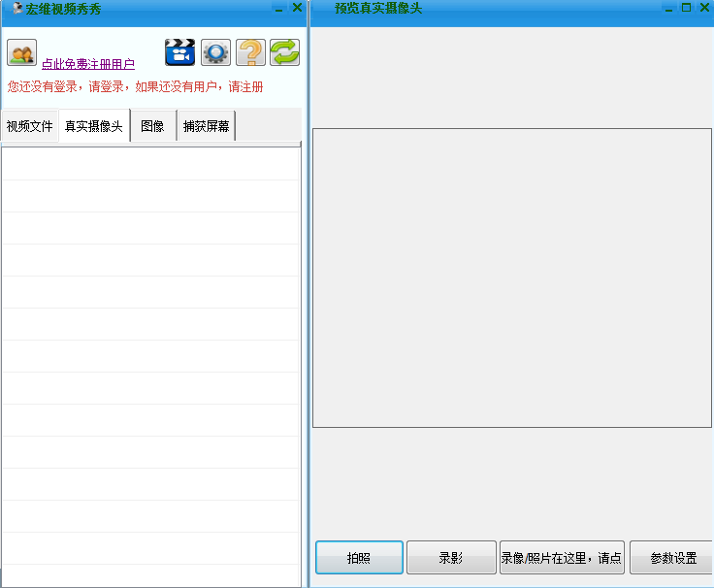Minimize the 预览真实摄像头 window
The width and height of the screenshot is (714, 588).
pos(668,8)
